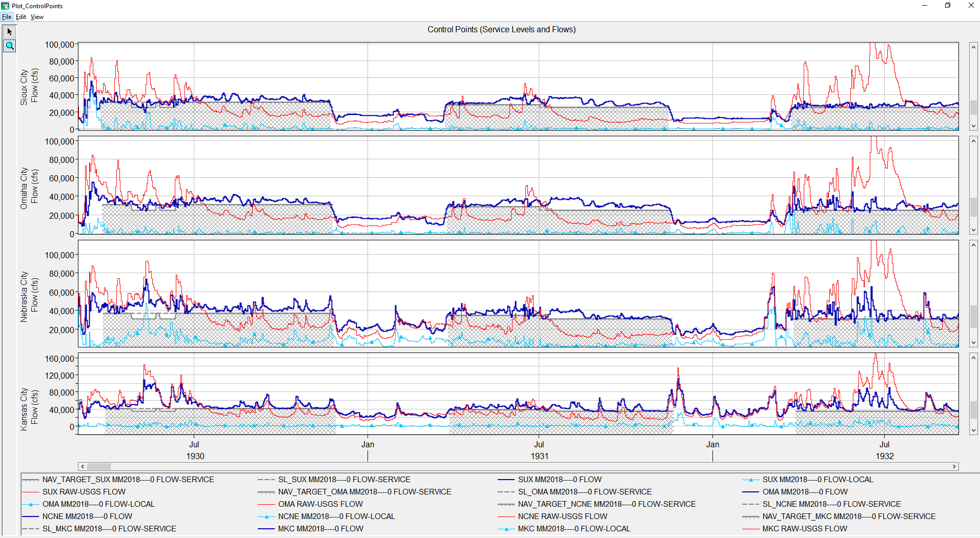This screenshot has height=538, width=980.
Task: Open the Edit menu
Action: [21, 17]
